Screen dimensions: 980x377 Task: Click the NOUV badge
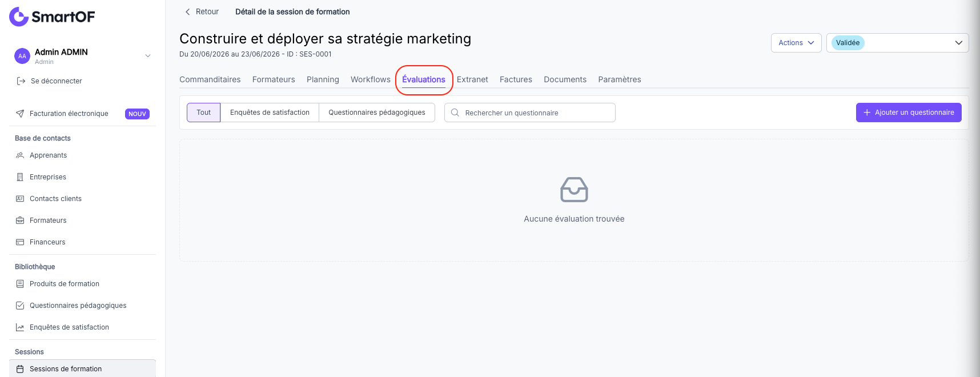[137, 114]
